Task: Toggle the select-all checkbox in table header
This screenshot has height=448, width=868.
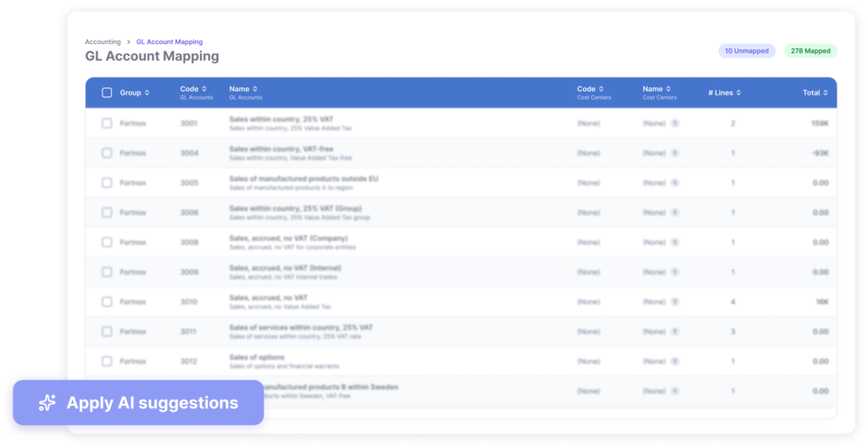Action: click(x=107, y=92)
